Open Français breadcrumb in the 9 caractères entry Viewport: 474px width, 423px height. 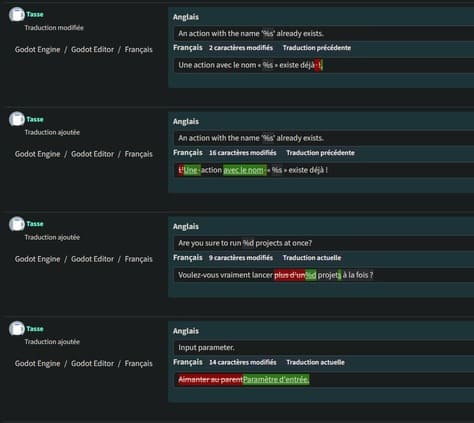pos(138,259)
